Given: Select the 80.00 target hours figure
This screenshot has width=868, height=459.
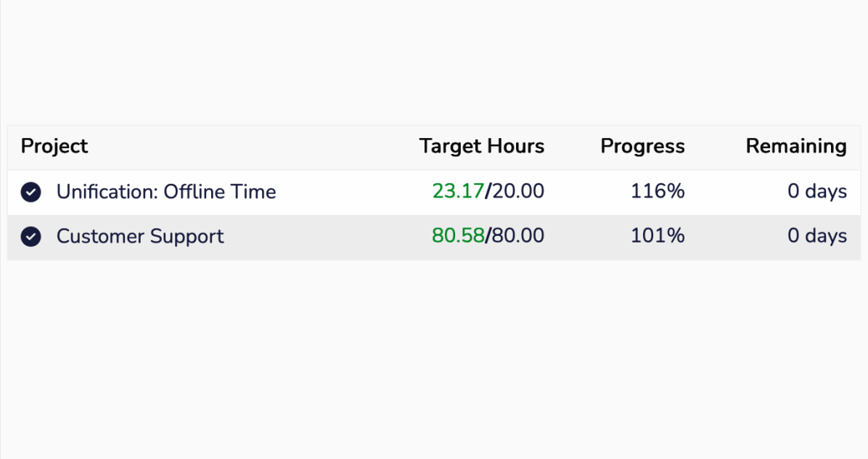Looking at the screenshot, I should [x=518, y=237].
